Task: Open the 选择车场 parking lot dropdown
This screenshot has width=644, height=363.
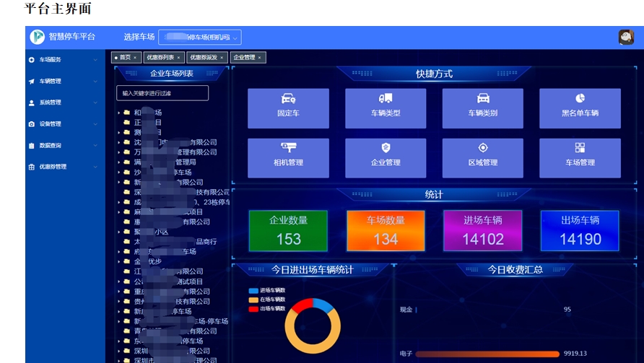Action: tap(200, 38)
